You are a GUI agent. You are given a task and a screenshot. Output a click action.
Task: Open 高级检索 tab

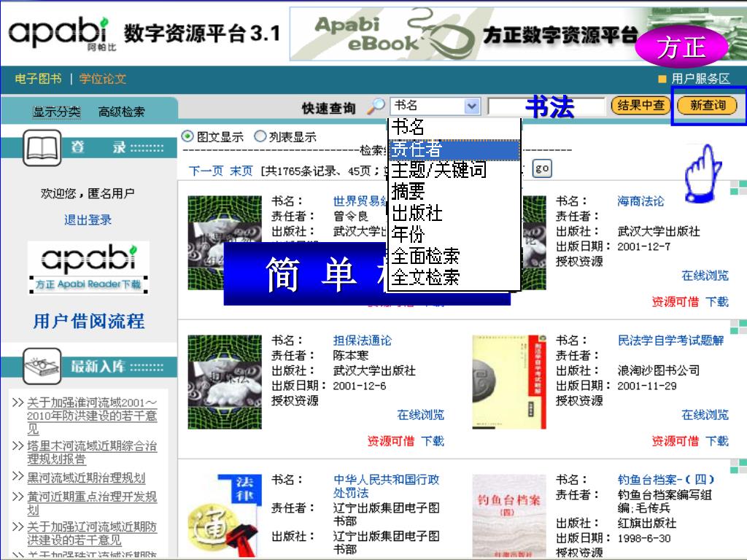[121, 112]
